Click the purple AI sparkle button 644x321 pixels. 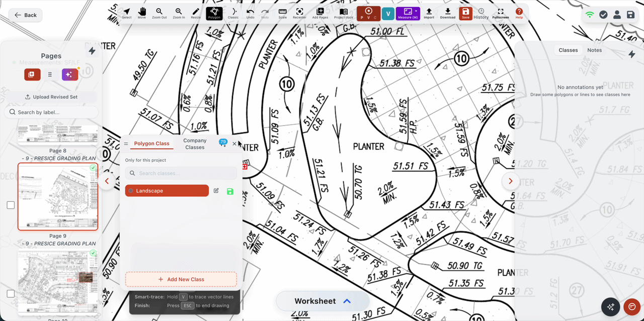70,74
